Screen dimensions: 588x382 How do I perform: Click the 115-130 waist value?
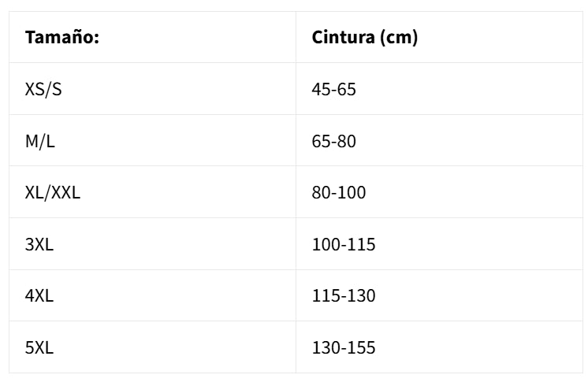click(x=344, y=296)
